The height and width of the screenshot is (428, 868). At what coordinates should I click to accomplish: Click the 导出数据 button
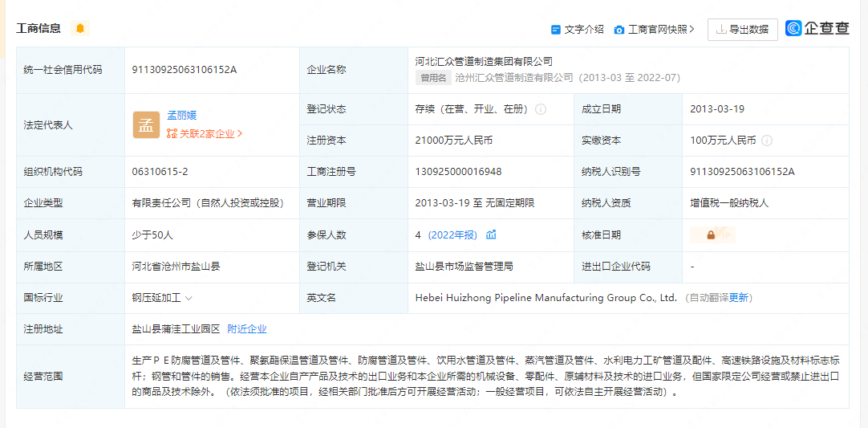point(742,30)
